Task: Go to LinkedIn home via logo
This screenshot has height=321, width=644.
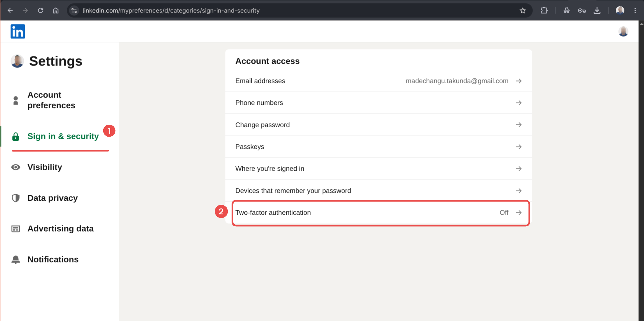Action: [x=18, y=31]
